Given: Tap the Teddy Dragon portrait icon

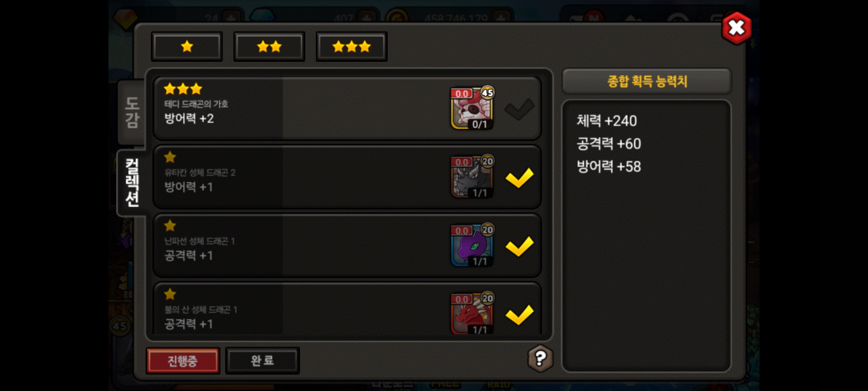Looking at the screenshot, I should (x=472, y=108).
